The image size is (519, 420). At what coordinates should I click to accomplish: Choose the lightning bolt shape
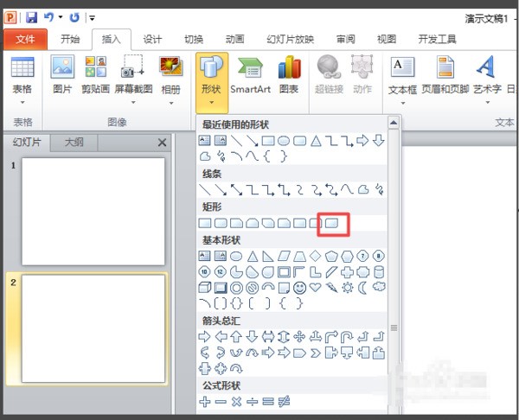point(331,288)
